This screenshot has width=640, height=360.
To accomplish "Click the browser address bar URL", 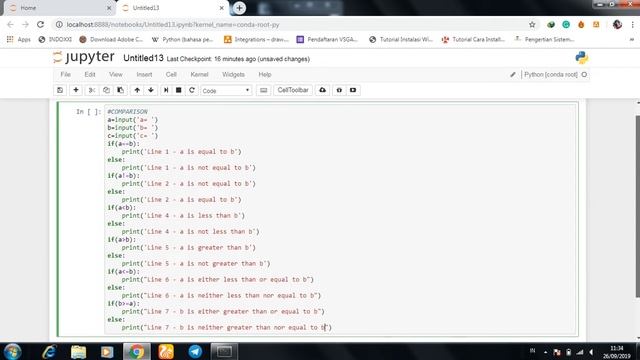I will point(173,24).
